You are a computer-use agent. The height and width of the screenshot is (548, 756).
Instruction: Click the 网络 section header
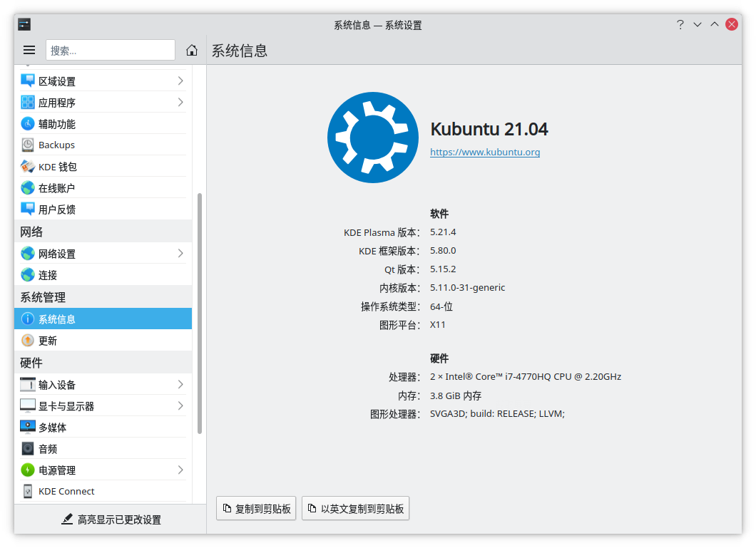[31, 232]
